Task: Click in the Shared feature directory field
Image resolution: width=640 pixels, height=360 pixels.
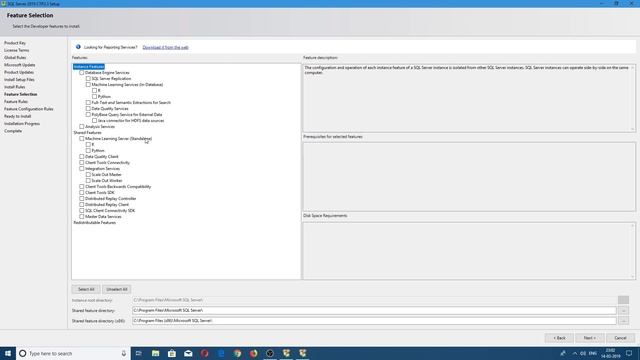Action: pos(374,311)
